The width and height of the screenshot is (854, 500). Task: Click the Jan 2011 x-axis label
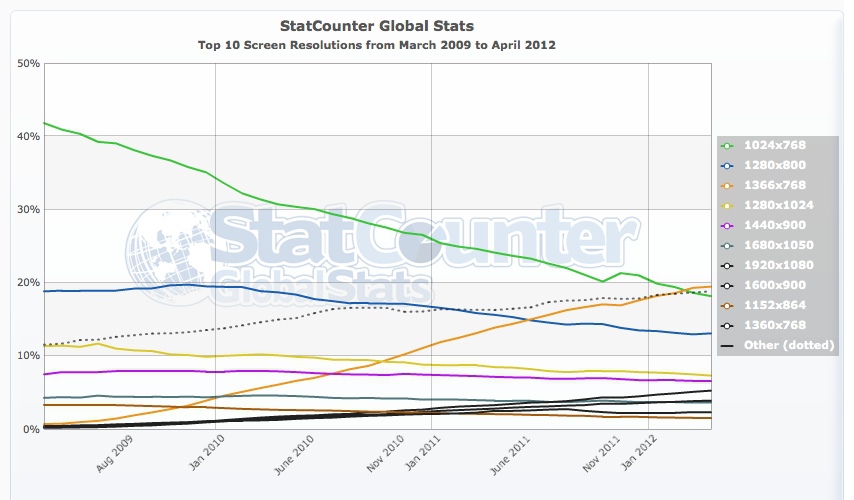pos(423,452)
